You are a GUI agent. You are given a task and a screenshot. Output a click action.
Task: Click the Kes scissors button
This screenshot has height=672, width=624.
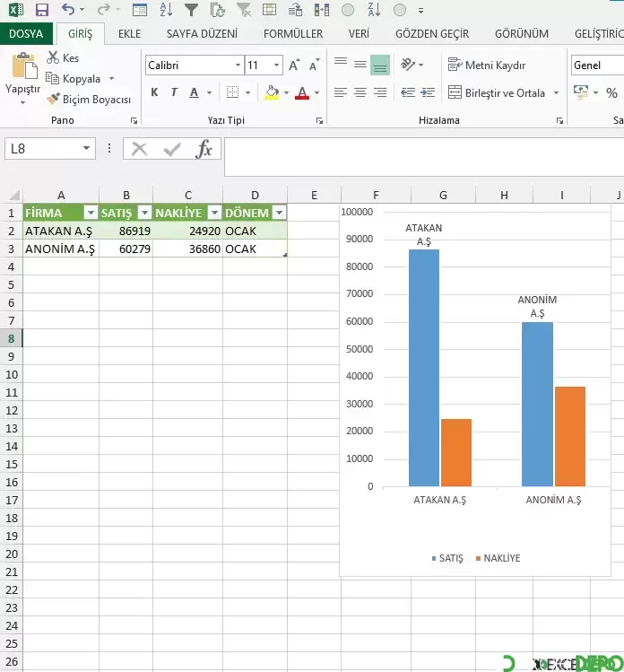point(63,57)
